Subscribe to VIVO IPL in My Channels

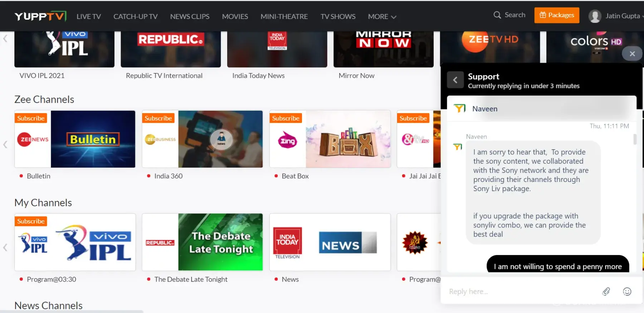click(31, 221)
